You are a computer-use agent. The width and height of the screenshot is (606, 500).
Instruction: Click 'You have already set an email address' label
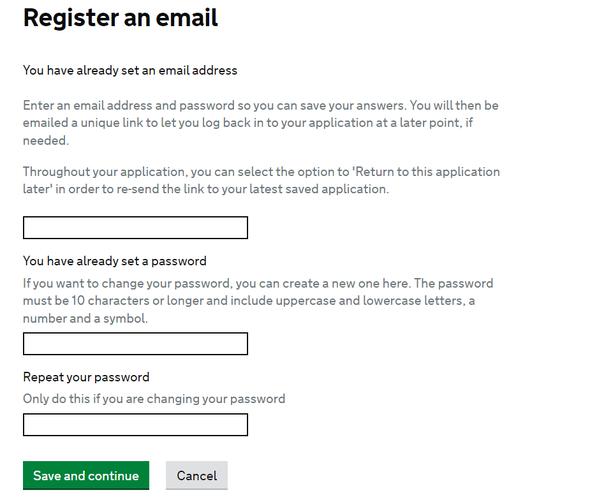coord(130,70)
